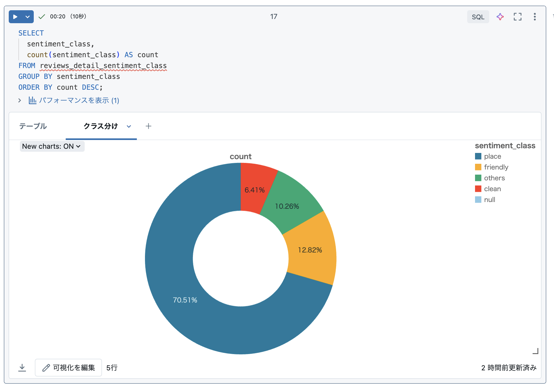Add a new visualization with plus icon

tap(148, 126)
